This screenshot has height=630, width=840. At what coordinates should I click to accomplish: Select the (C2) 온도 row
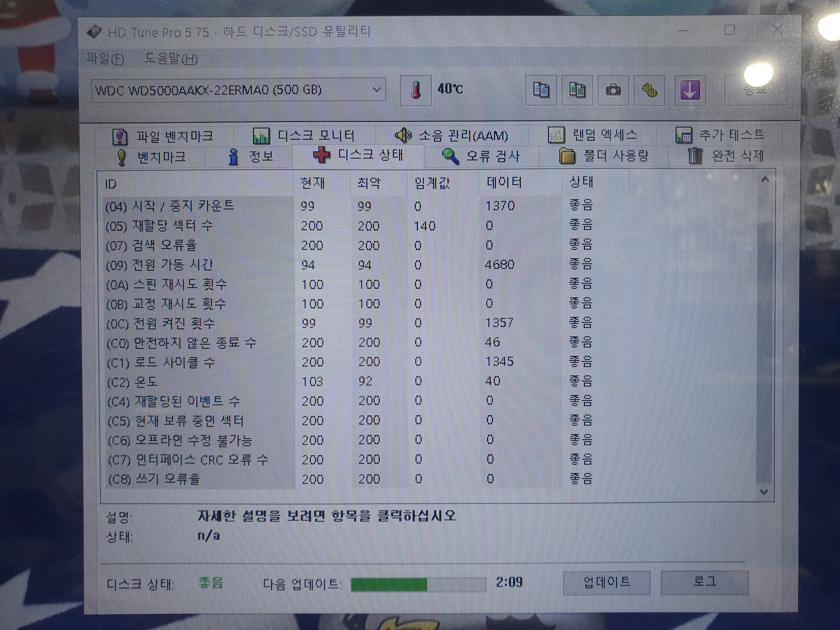(x=429, y=381)
